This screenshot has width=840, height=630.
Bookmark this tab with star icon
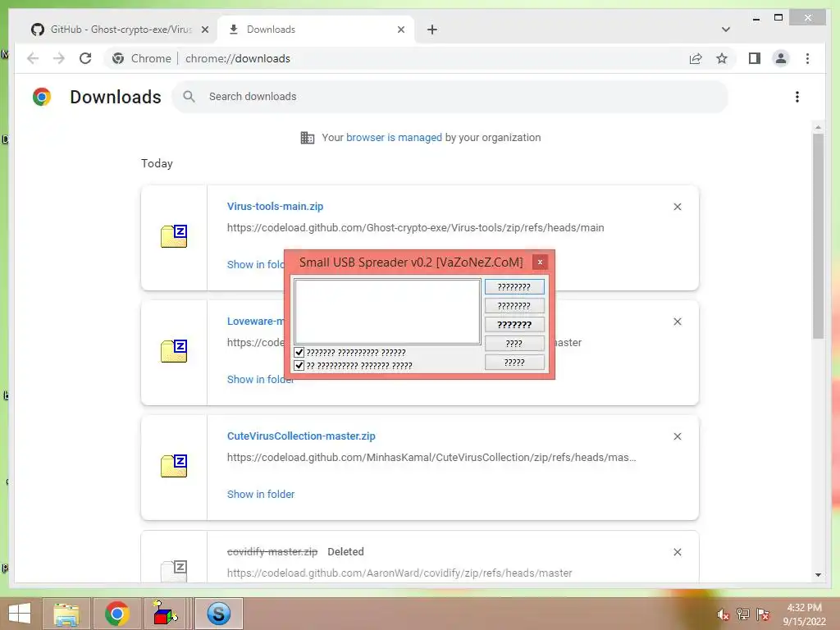pyautogui.click(x=722, y=58)
